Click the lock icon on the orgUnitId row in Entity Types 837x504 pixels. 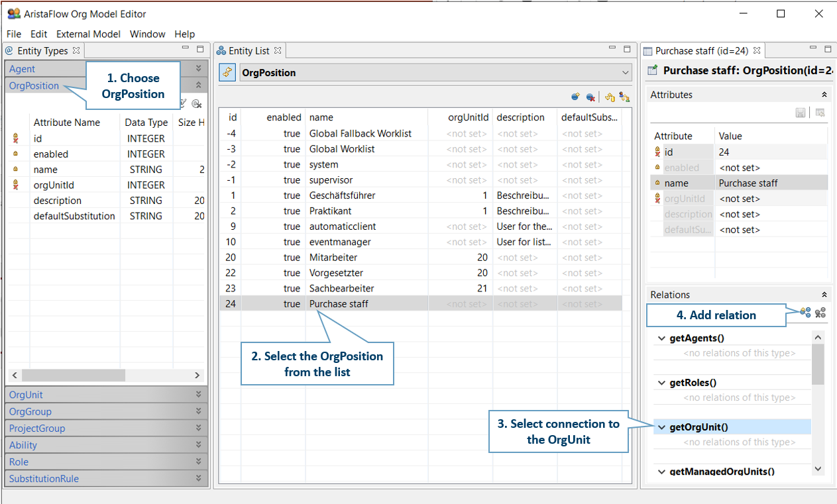click(x=16, y=185)
